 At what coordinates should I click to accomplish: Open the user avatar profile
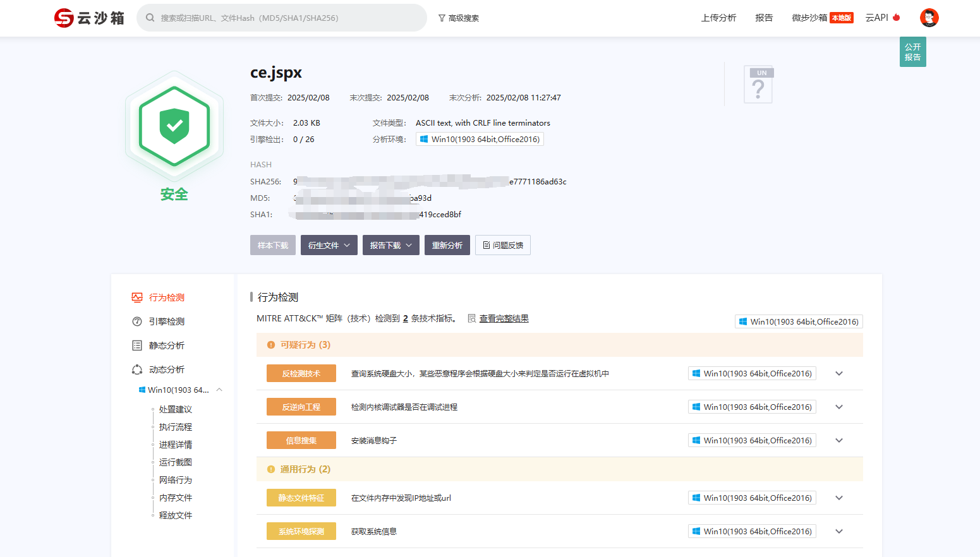[x=929, y=18]
